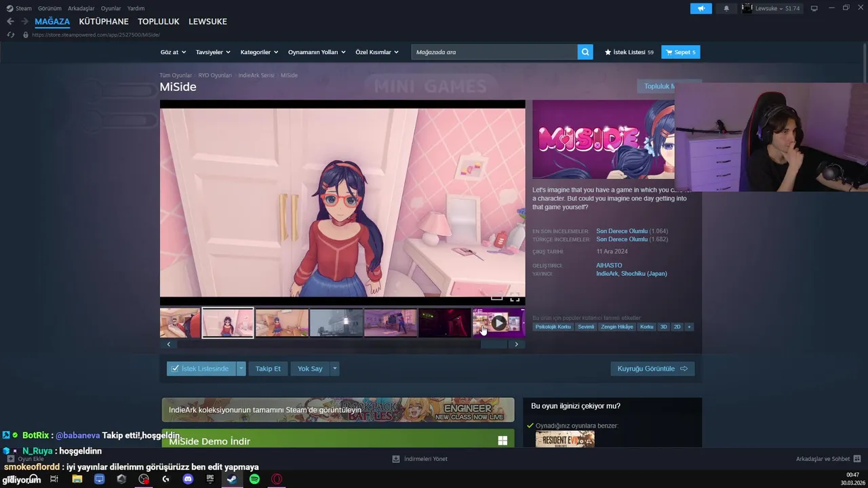Viewport: 868px width, 488px height.
Task: Click the Mağazada ara search field
Action: coord(494,52)
